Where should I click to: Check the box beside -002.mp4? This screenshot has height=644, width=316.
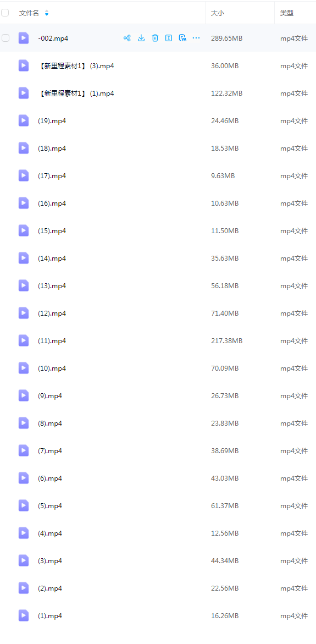click(x=5, y=38)
